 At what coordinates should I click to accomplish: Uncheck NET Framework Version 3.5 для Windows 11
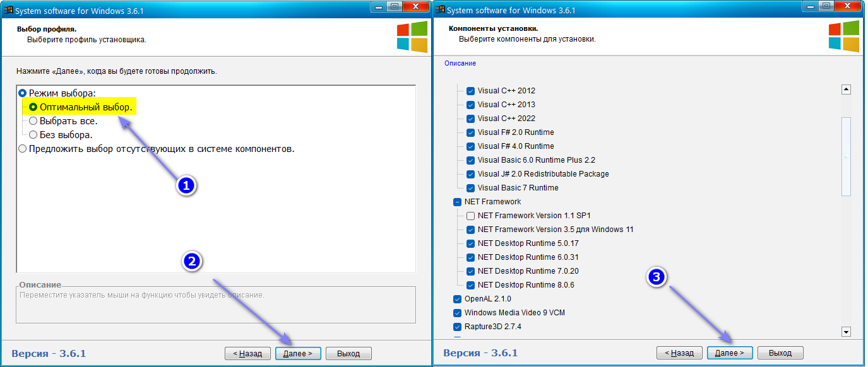471,230
